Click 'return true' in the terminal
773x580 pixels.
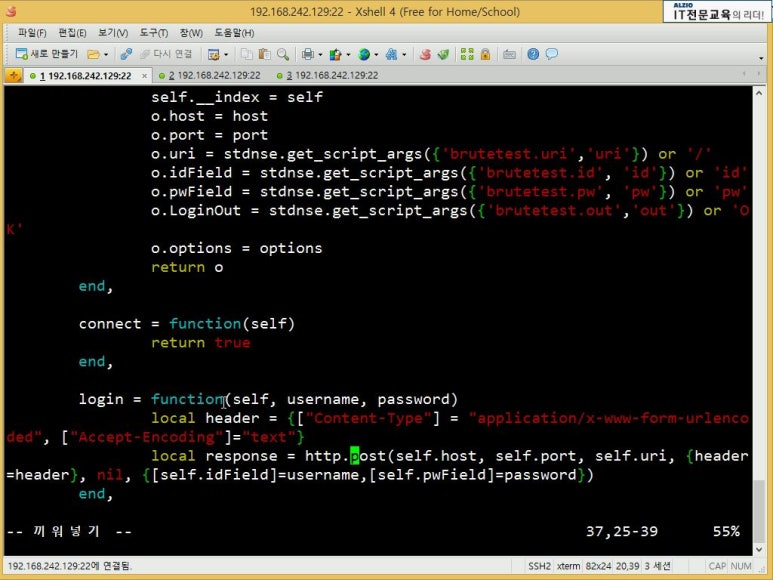coord(200,343)
